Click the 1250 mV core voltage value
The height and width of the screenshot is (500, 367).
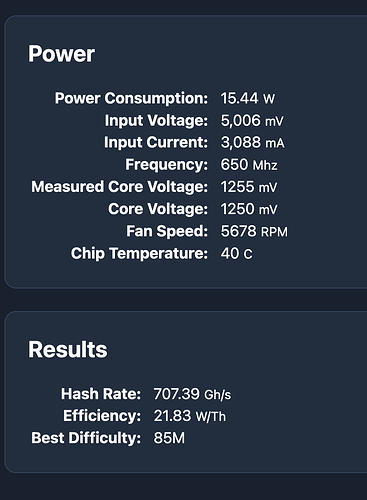249,209
